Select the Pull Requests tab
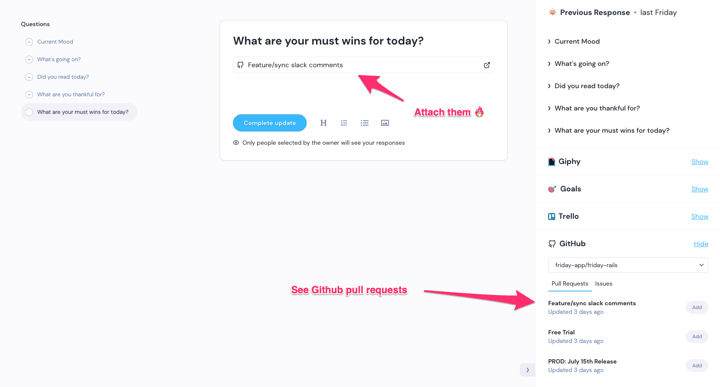The height and width of the screenshot is (387, 720). (x=570, y=284)
